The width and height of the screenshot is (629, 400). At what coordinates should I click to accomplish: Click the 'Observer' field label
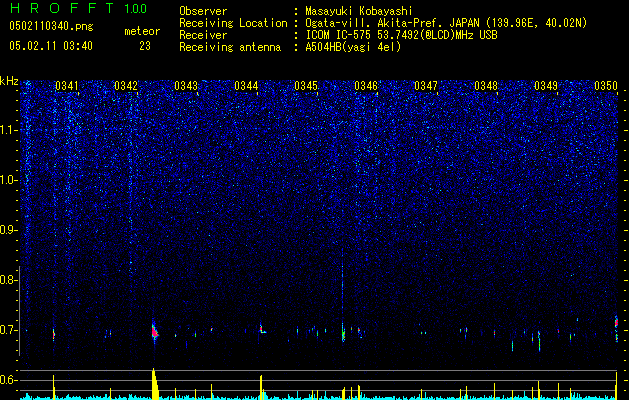(x=203, y=11)
